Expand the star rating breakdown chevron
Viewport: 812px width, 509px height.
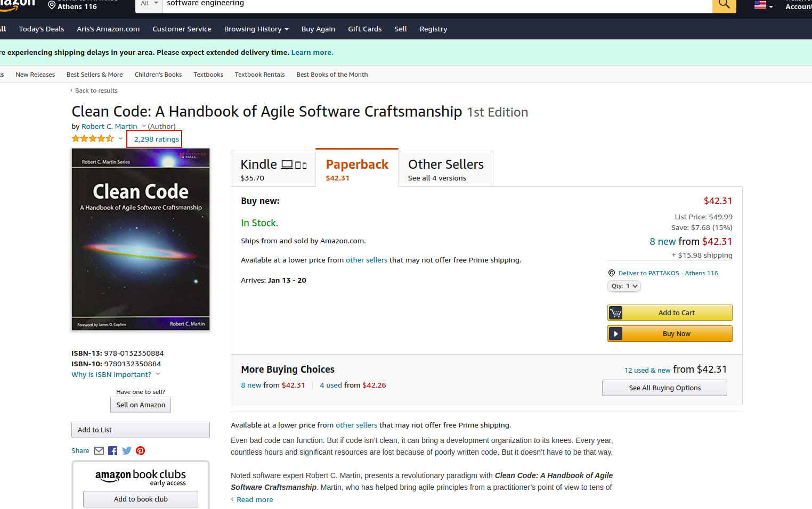pos(121,138)
